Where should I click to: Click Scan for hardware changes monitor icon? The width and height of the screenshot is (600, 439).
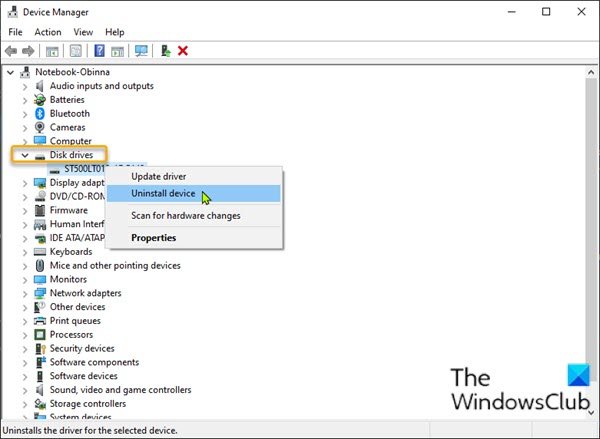(x=141, y=51)
